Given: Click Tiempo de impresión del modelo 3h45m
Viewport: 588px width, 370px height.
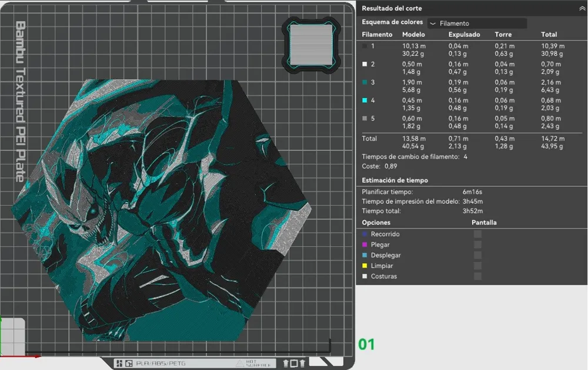Looking at the screenshot, I should coord(473,201).
